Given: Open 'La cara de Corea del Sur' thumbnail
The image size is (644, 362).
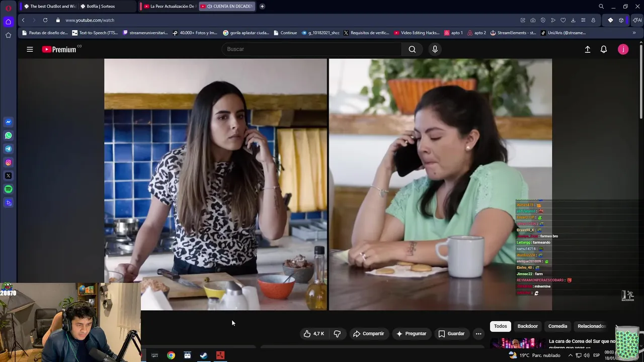Looking at the screenshot, I should (x=518, y=344).
